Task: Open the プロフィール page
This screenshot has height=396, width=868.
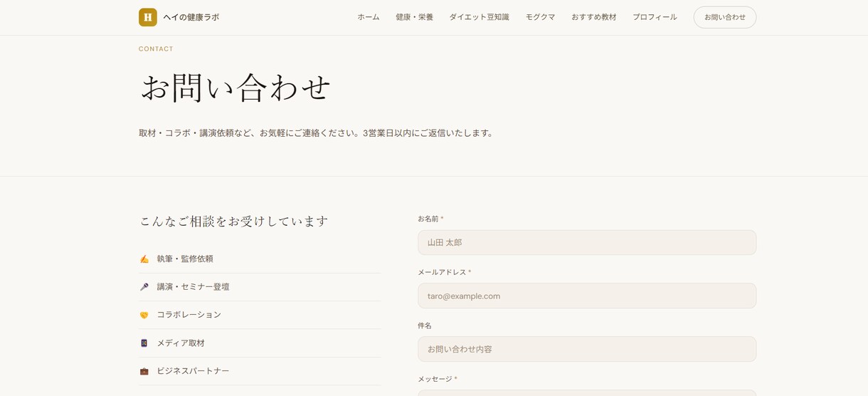Action: [x=655, y=17]
